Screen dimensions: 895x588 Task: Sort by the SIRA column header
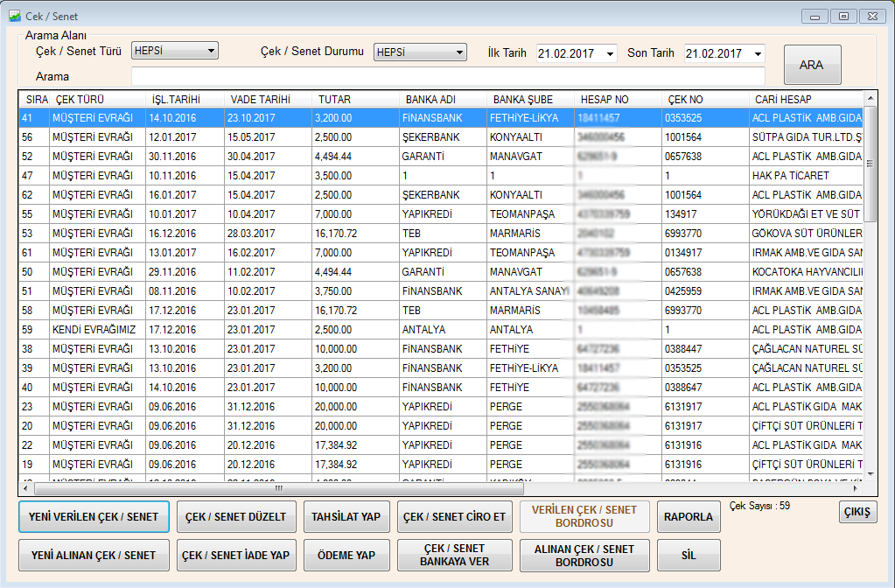pyautogui.click(x=37, y=100)
